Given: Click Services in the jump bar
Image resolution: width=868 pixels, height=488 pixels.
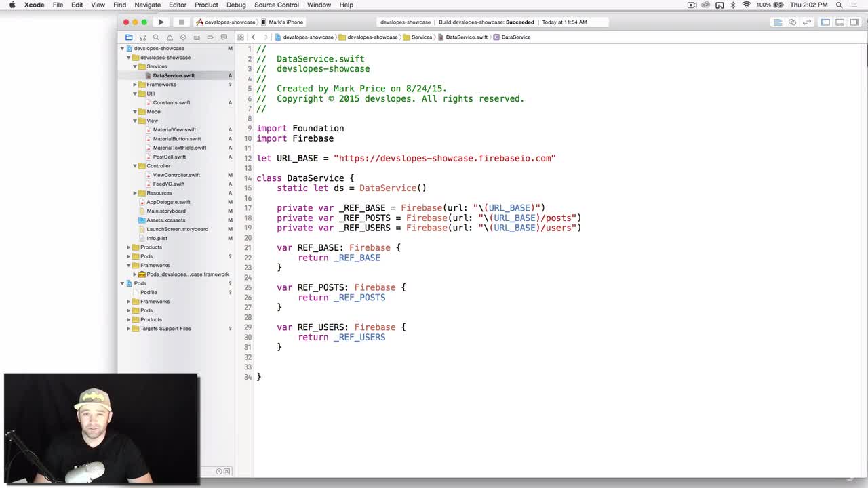Looking at the screenshot, I should pyautogui.click(x=417, y=37).
